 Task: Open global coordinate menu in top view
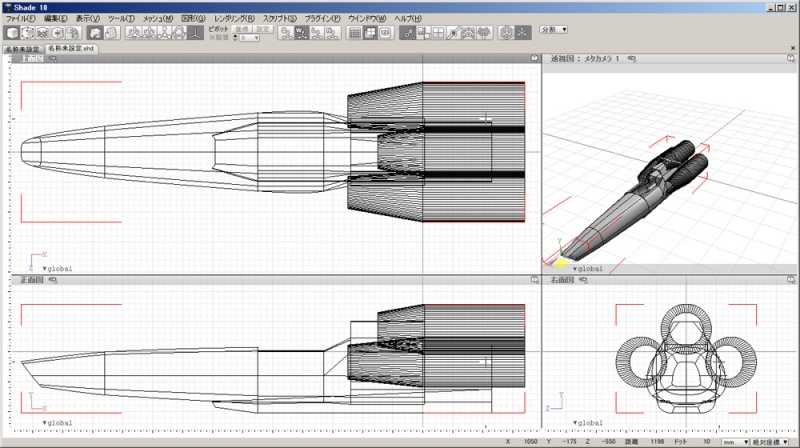pos(57,268)
